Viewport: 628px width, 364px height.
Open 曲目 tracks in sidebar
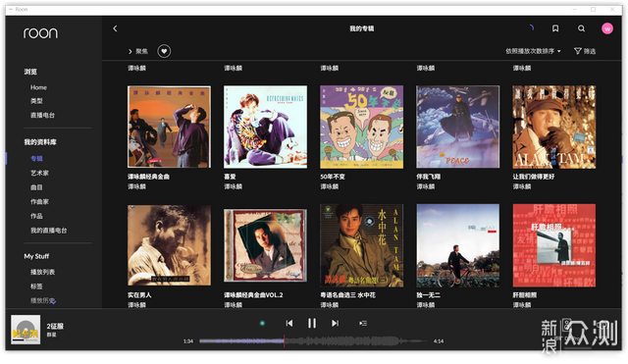point(36,187)
